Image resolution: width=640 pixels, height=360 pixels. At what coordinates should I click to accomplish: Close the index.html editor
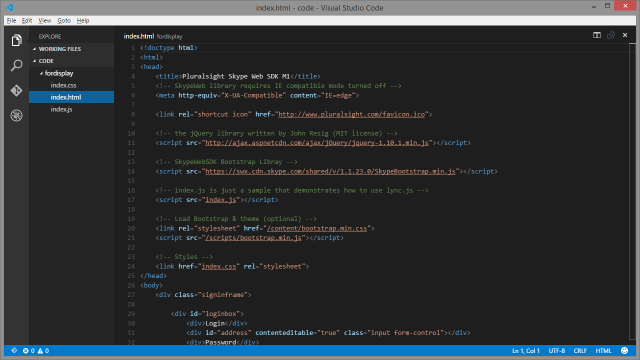625,35
